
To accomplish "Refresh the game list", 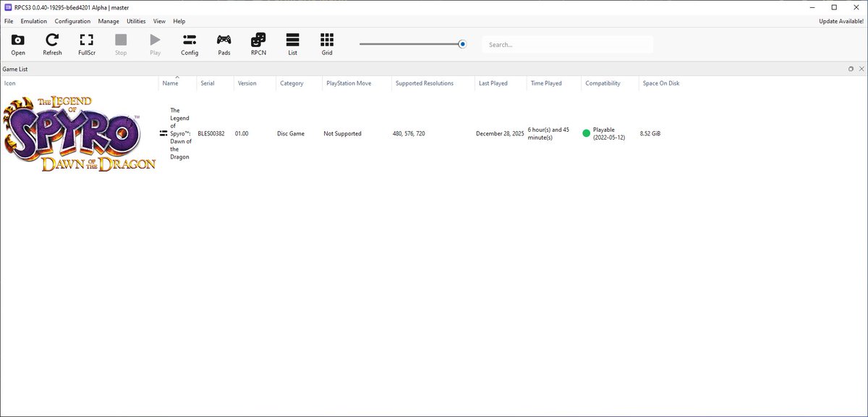I will point(52,44).
